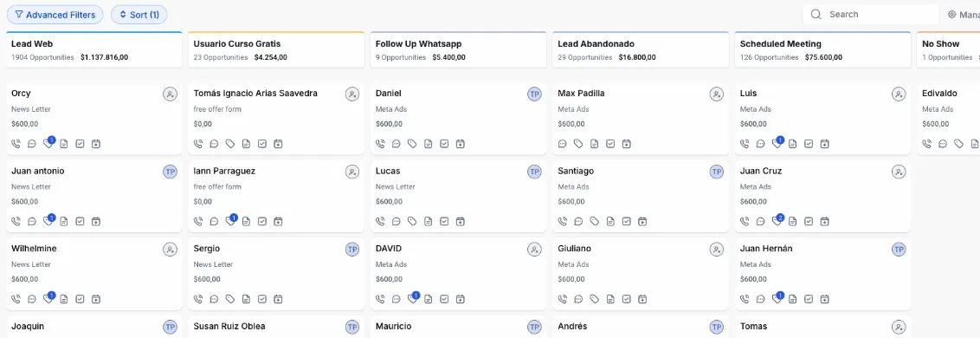
Task: Toggle the task checkbox icon on DAVID's card
Action: [x=444, y=299]
